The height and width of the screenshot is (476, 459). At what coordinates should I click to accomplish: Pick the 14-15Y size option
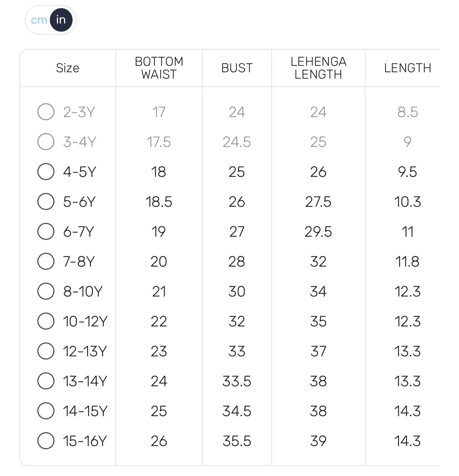click(x=46, y=411)
